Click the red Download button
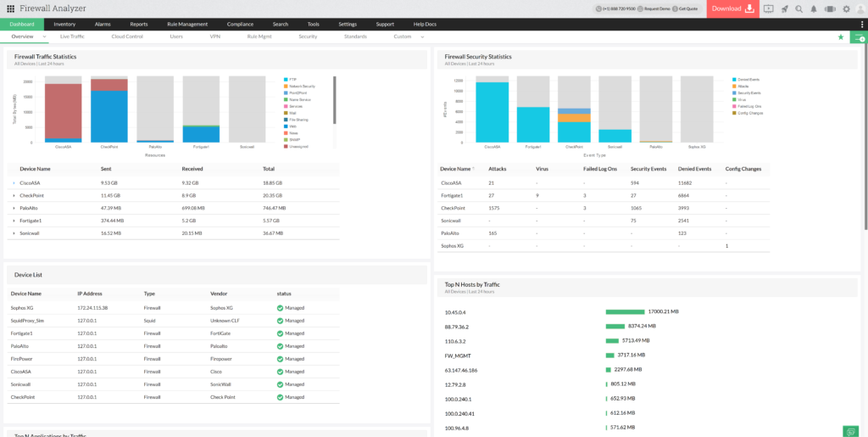This screenshot has width=868, height=437. tap(732, 8)
